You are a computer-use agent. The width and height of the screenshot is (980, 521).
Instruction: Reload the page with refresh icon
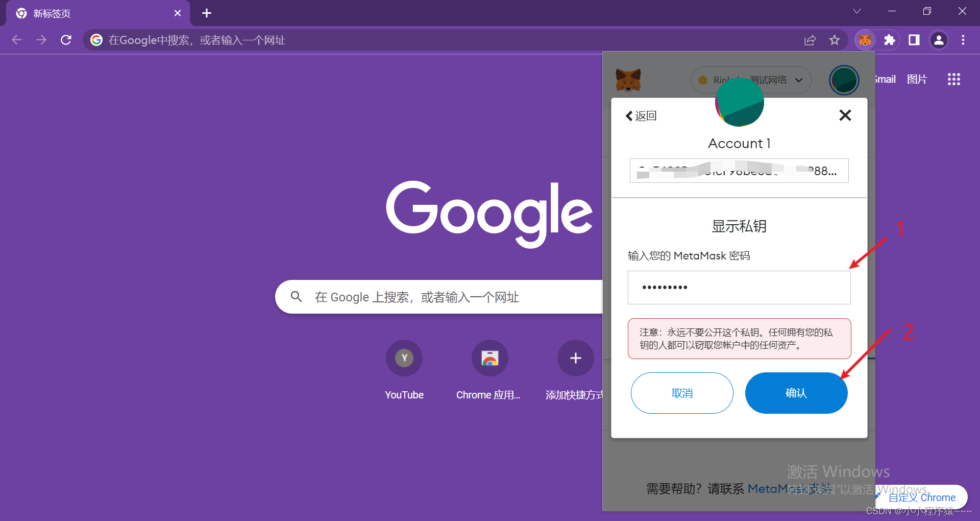tap(66, 40)
